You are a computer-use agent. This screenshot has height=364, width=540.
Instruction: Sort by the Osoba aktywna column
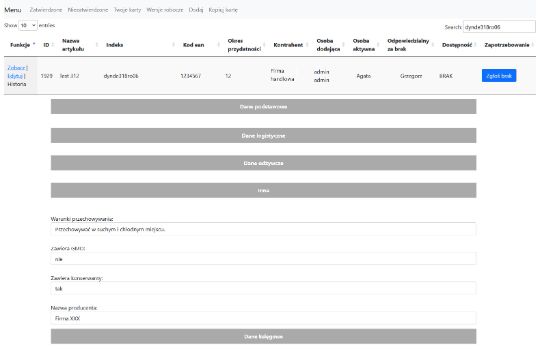(364, 45)
